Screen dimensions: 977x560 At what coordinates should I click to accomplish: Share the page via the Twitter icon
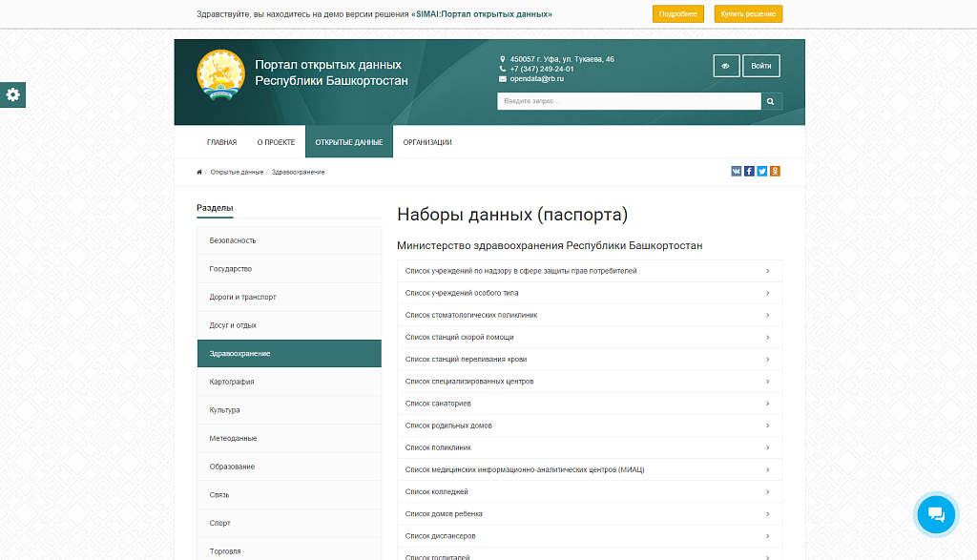(x=761, y=172)
